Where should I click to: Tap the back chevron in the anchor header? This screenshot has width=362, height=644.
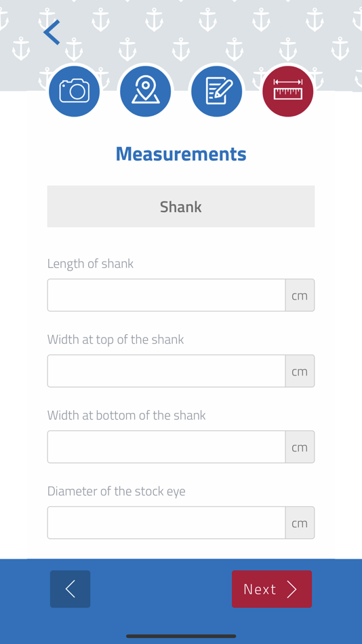tap(52, 32)
